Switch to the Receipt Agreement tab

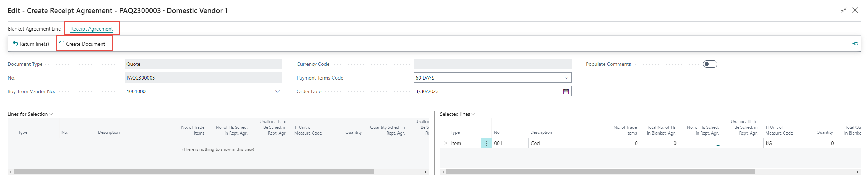pos(92,29)
